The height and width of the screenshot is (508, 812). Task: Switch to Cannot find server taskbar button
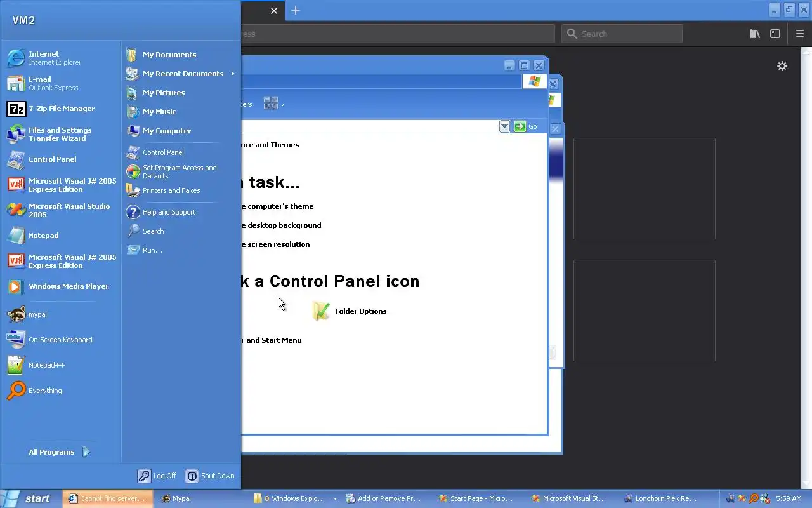(108, 498)
